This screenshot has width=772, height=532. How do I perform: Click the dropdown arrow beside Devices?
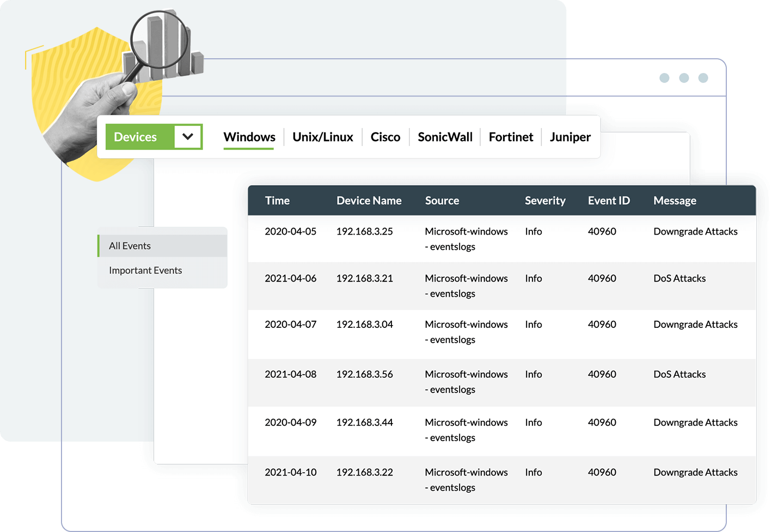tap(188, 137)
